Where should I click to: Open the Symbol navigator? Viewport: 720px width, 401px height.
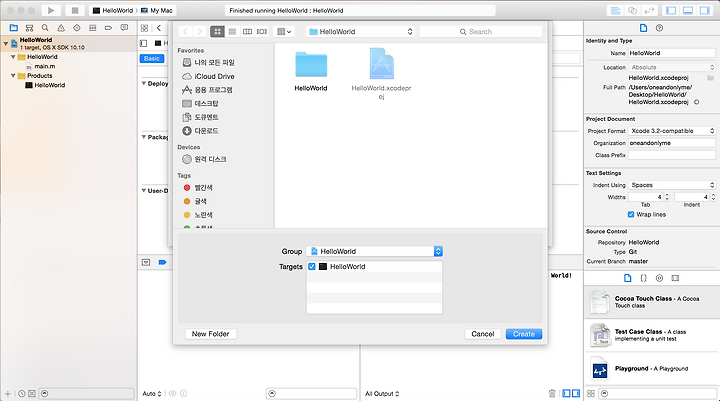[x=29, y=28]
